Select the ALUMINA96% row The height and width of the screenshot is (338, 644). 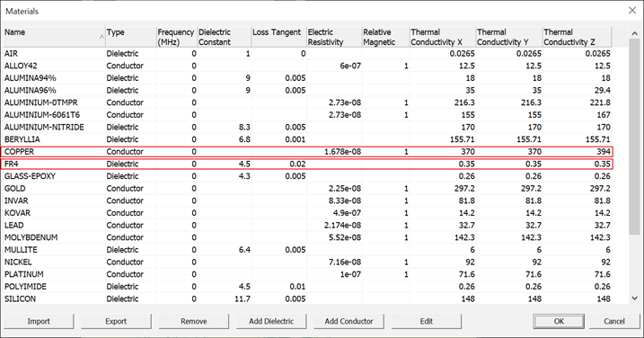point(308,91)
